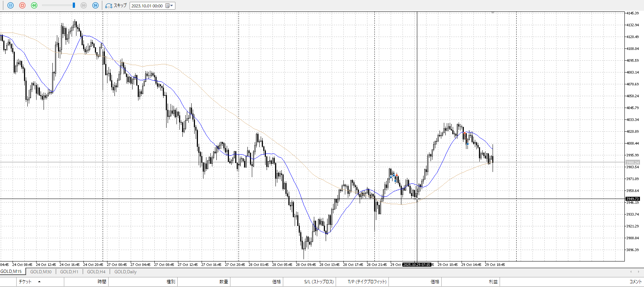Open the GOLD,H4 chart tab

tap(96, 272)
